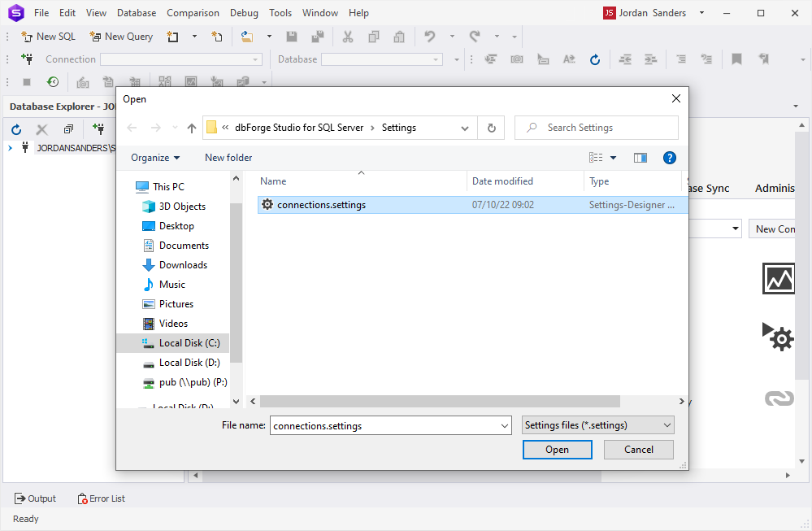Click Delete X icon in Database Explorer

(x=42, y=129)
